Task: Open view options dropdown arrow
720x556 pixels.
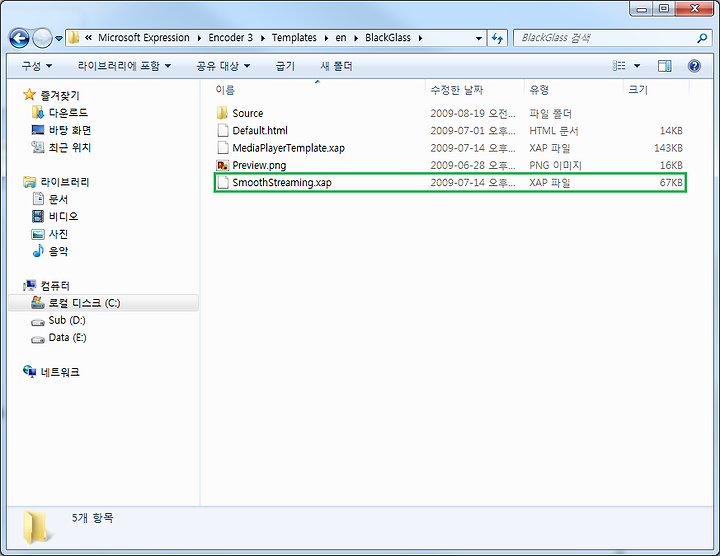Action: (x=637, y=66)
